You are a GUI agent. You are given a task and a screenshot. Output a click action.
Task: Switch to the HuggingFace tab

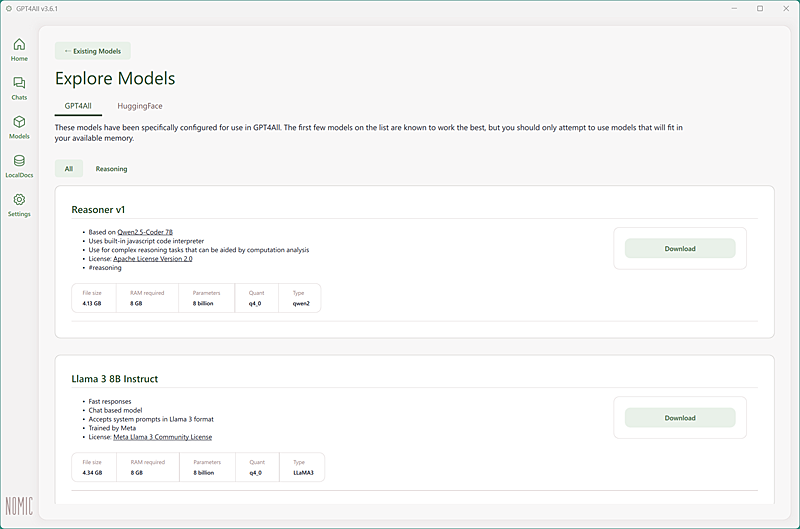coord(140,105)
